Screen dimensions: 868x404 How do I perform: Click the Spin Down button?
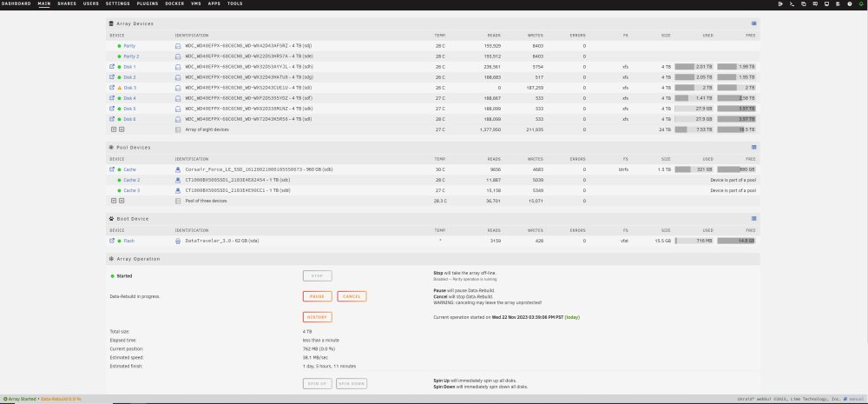(352, 383)
